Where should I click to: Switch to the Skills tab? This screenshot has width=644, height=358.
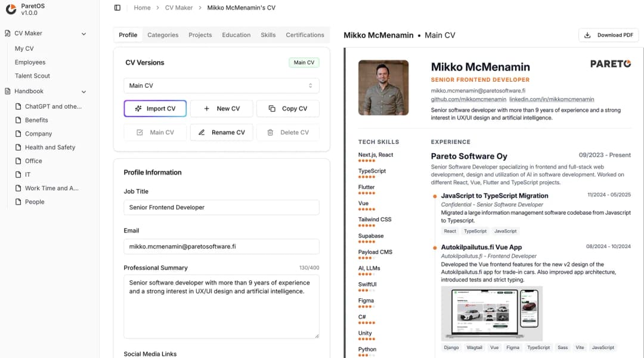point(268,35)
